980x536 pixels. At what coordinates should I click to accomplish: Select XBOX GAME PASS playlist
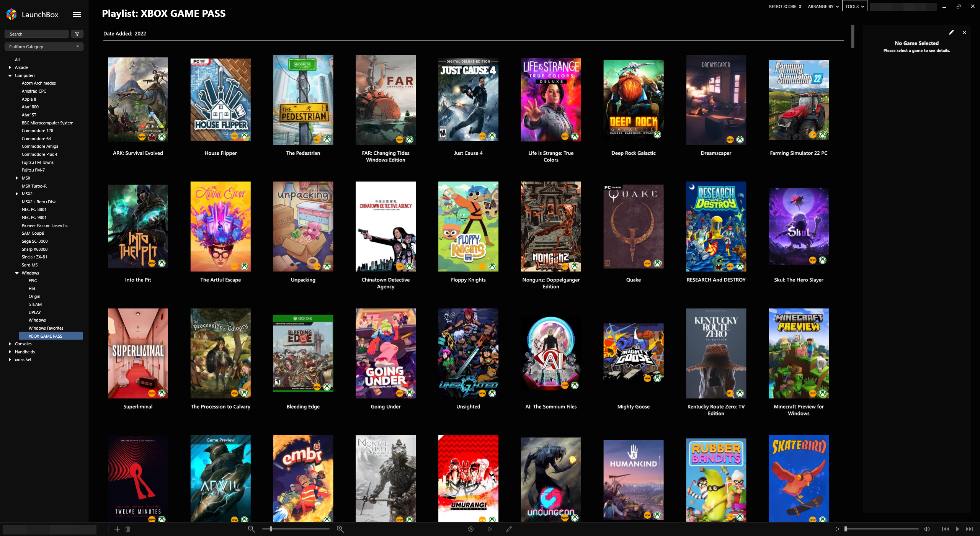tap(51, 336)
